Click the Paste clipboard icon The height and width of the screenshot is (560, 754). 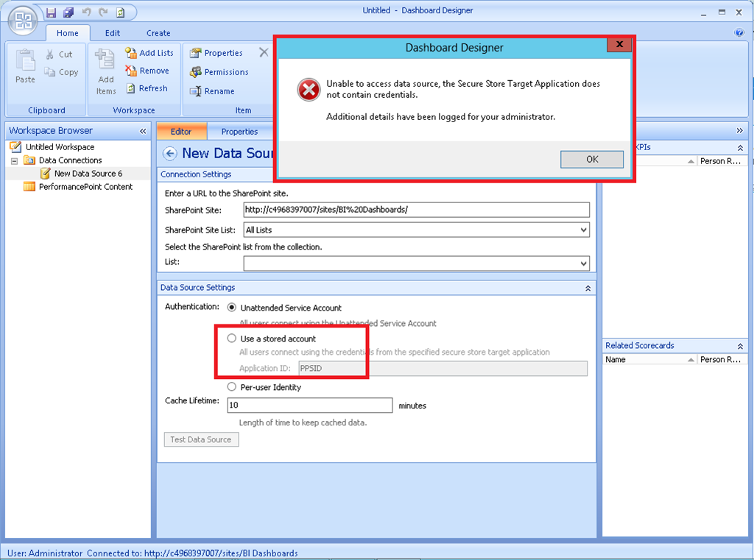25,60
